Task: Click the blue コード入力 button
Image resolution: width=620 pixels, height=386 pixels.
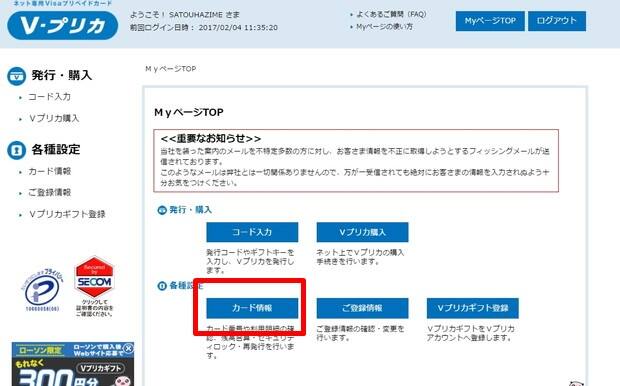Action: (x=252, y=232)
